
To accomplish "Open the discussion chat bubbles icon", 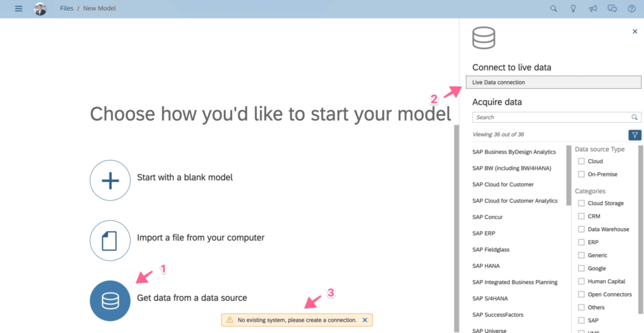I will 612,9.
